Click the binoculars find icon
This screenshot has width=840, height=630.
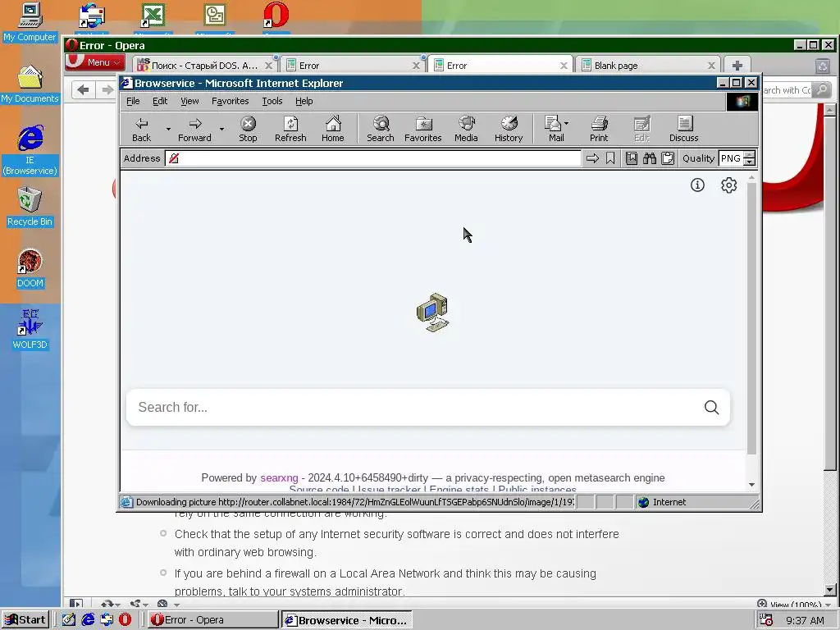tap(650, 158)
